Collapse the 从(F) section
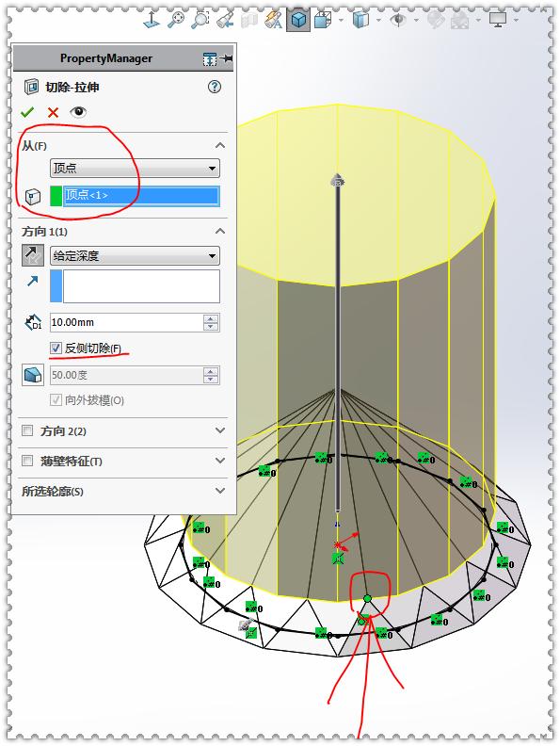The image size is (560, 746). [220, 145]
